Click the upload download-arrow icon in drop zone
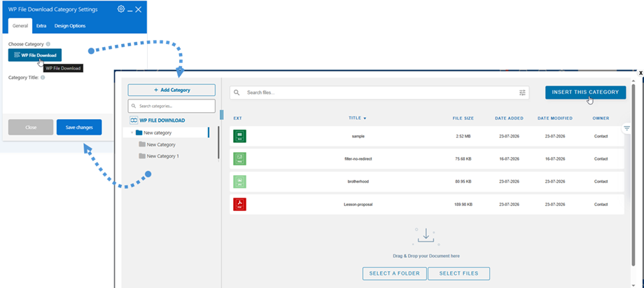 point(426,235)
